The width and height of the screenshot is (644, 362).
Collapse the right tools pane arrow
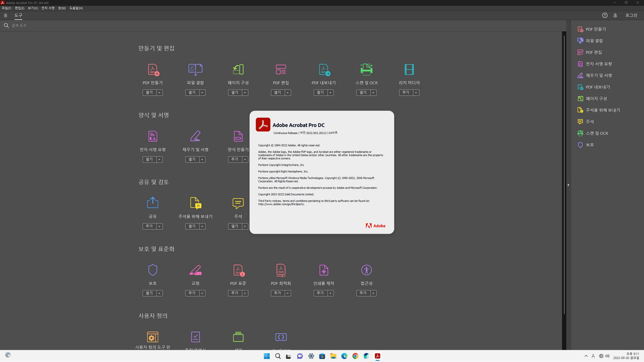(x=568, y=185)
